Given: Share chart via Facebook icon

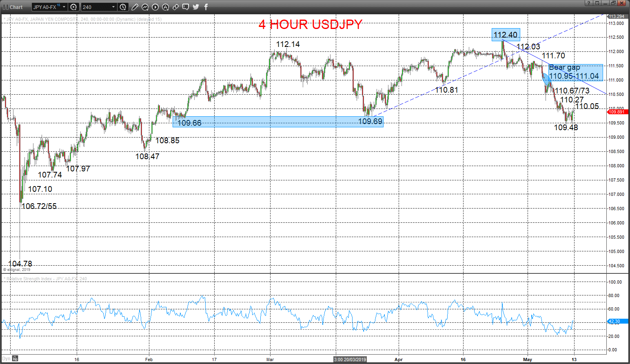Looking at the screenshot, I should 206,7.
